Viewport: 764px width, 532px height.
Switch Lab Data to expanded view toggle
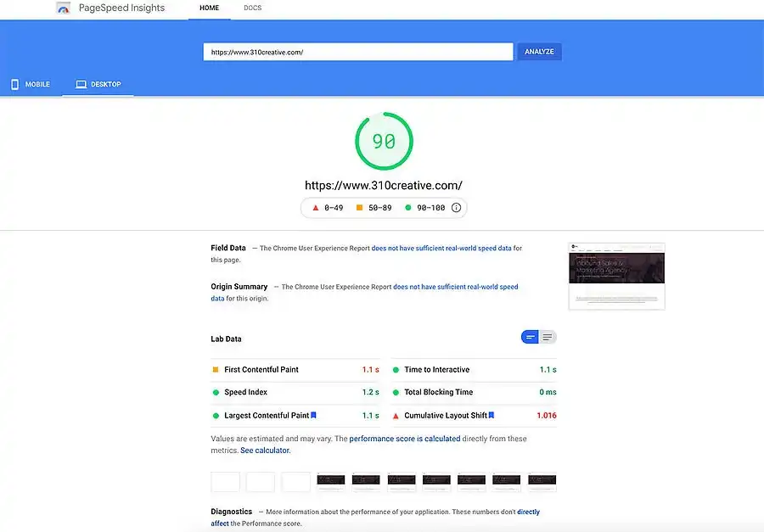(x=548, y=337)
